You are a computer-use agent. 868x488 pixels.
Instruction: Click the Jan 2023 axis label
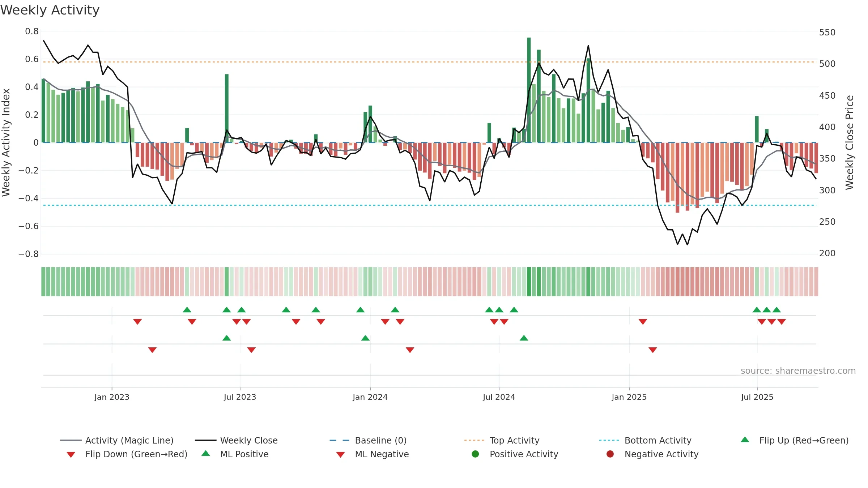[x=112, y=397]
